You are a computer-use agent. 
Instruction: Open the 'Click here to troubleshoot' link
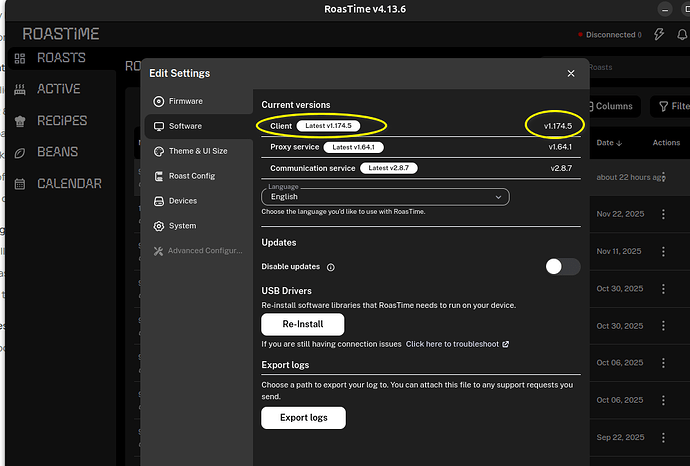[x=457, y=344]
